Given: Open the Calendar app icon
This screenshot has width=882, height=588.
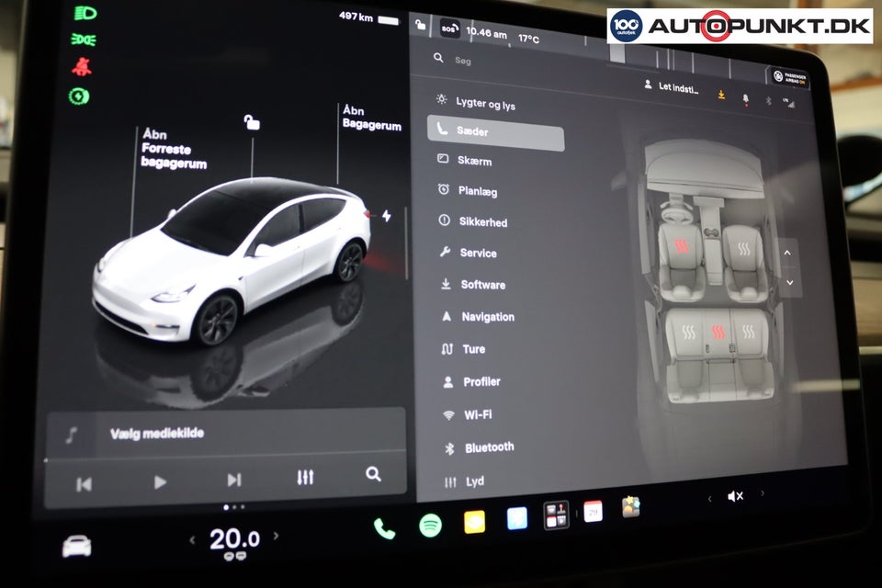Looking at the screenshot, I should coord(593,511).
